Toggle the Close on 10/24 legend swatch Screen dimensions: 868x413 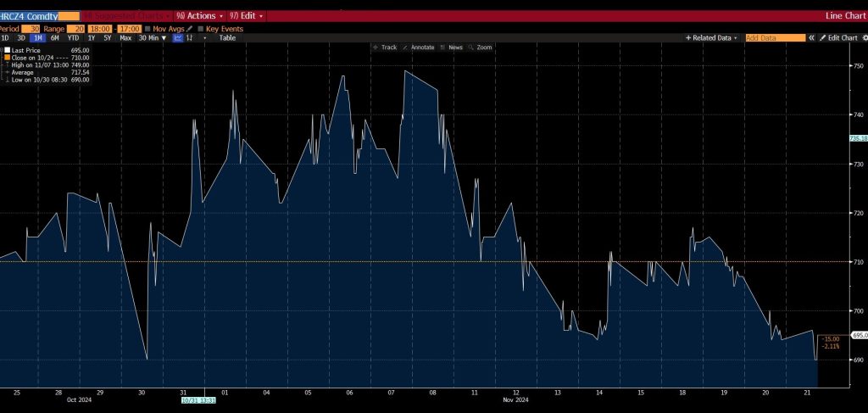tap(6, 58)
